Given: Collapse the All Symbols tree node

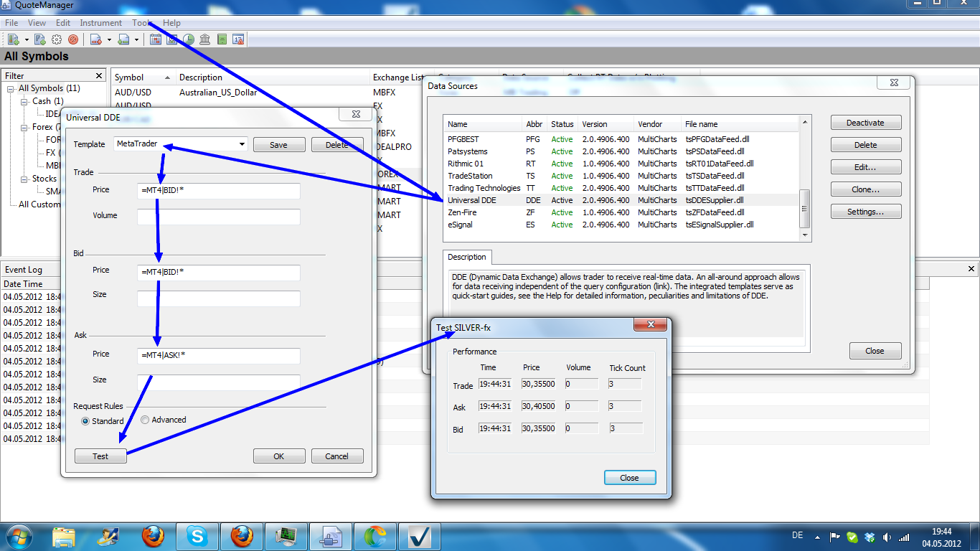Looking at the screenshot, I should point(11,89).
